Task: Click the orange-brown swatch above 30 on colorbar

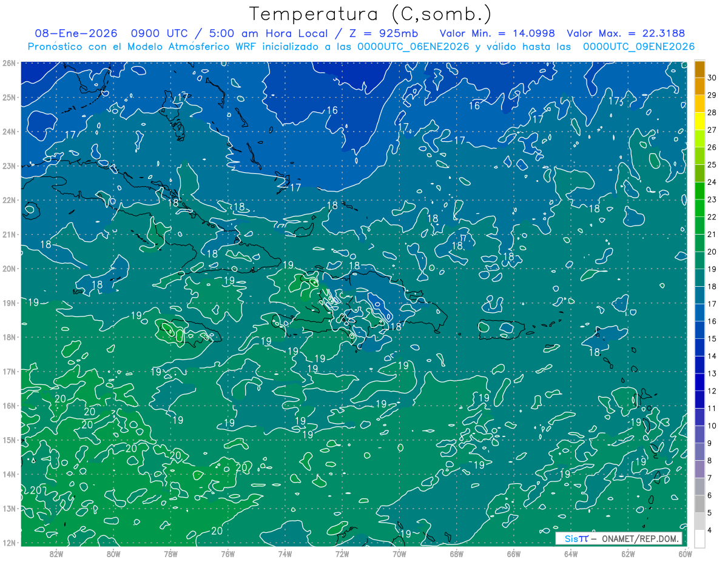Action: (699, 69)
